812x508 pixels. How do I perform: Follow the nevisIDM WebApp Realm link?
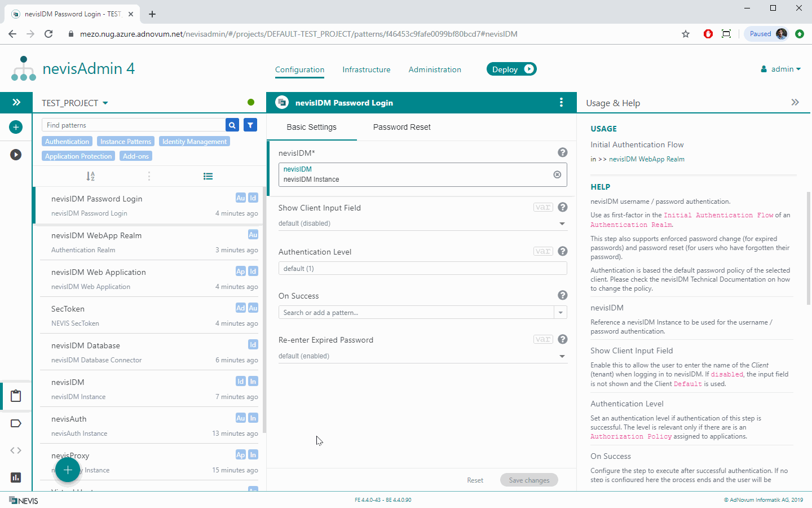[x=647, y=159]
